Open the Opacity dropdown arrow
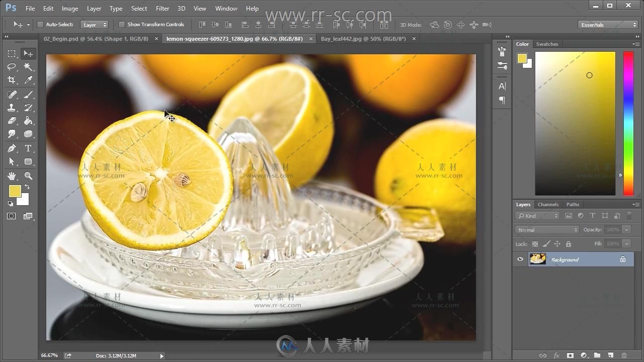This screenshot has width=644, height=362. [x=626, y=230]
